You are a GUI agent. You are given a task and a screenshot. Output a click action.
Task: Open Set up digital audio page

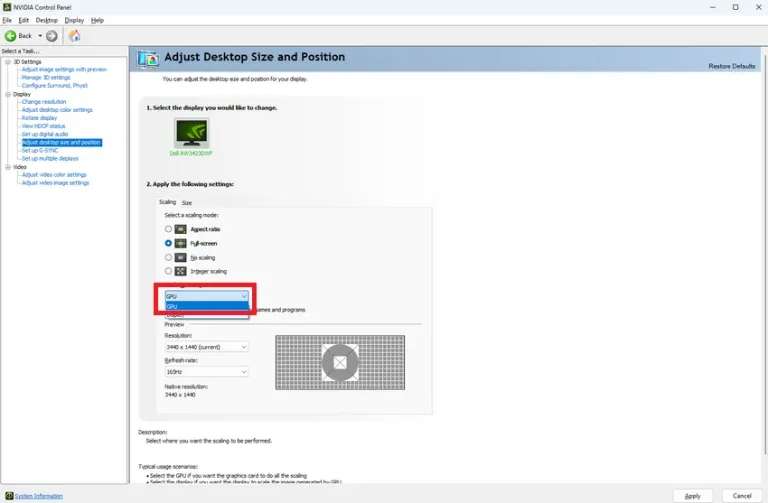pos(45,134)
